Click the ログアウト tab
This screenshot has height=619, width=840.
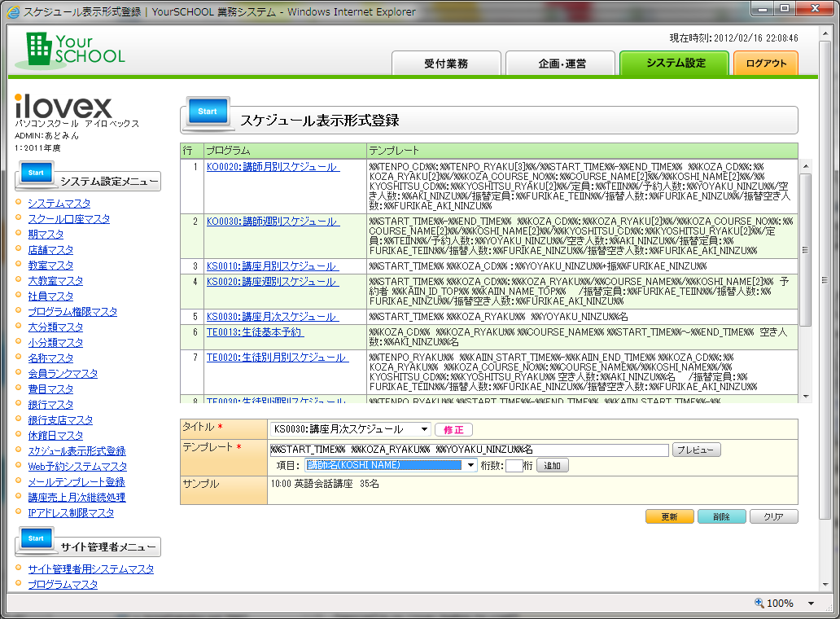click(x=765, y=64)
